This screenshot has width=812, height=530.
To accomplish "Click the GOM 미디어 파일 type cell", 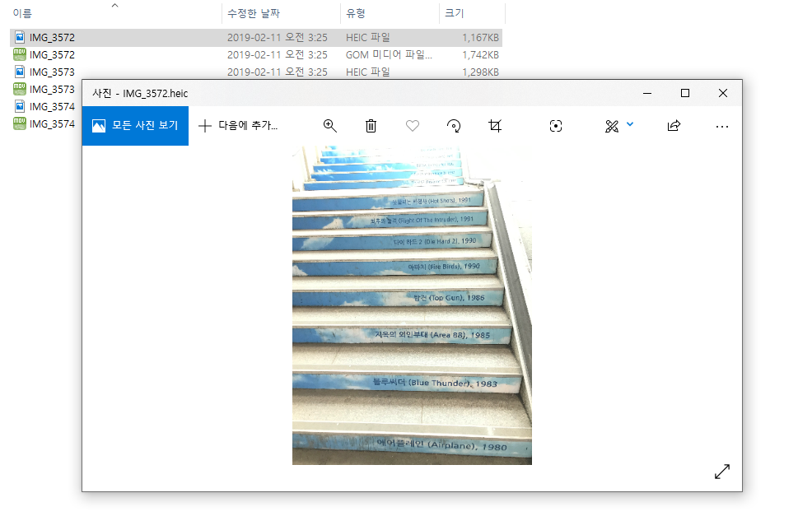I will [x=389, y=55].
